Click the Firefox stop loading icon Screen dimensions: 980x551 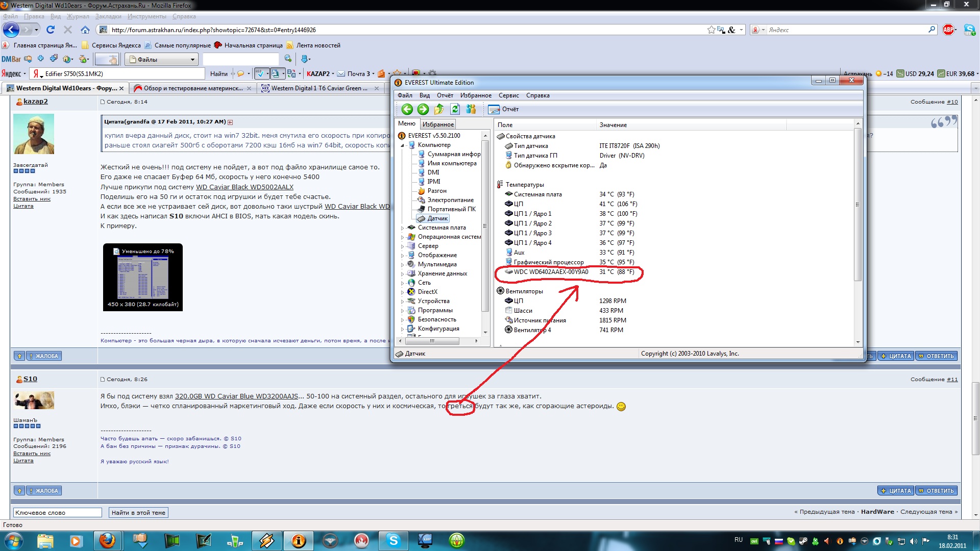click(x=68, y=30)
